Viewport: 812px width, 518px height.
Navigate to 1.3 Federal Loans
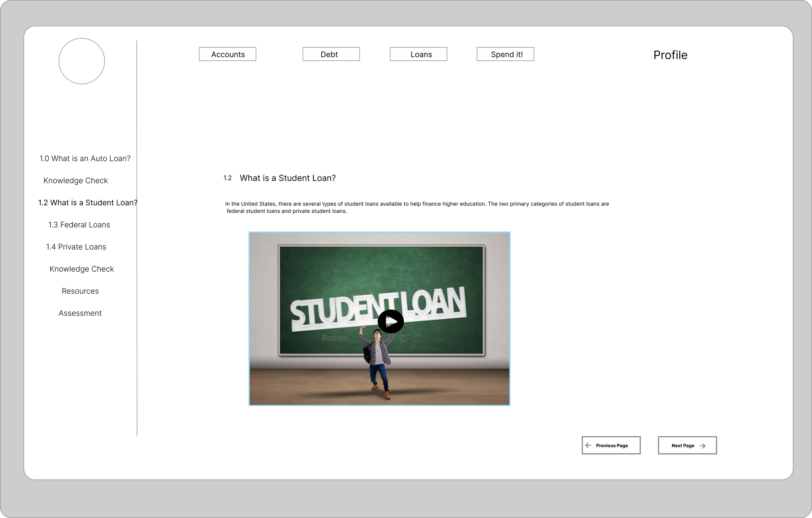(x=79, y=225)
